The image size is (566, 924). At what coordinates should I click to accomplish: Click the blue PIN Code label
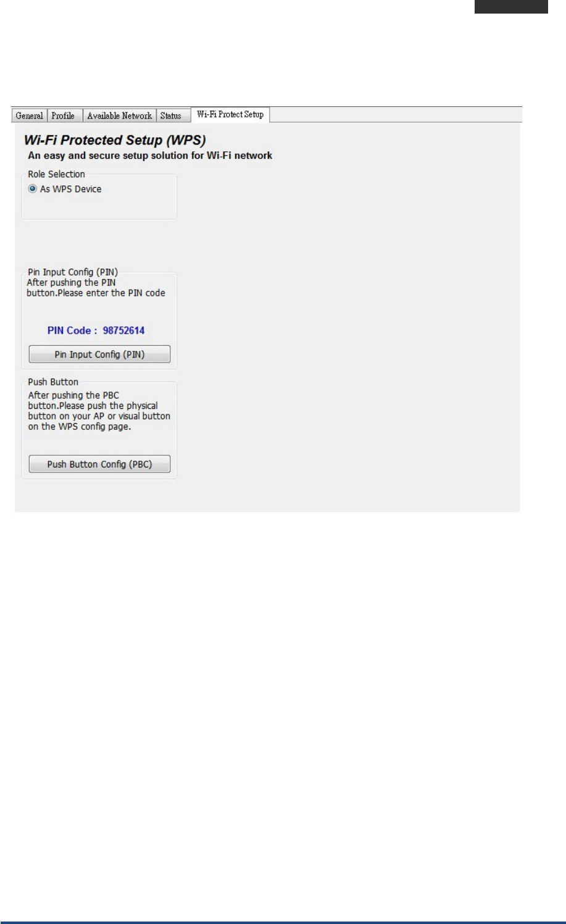point(72,330)
